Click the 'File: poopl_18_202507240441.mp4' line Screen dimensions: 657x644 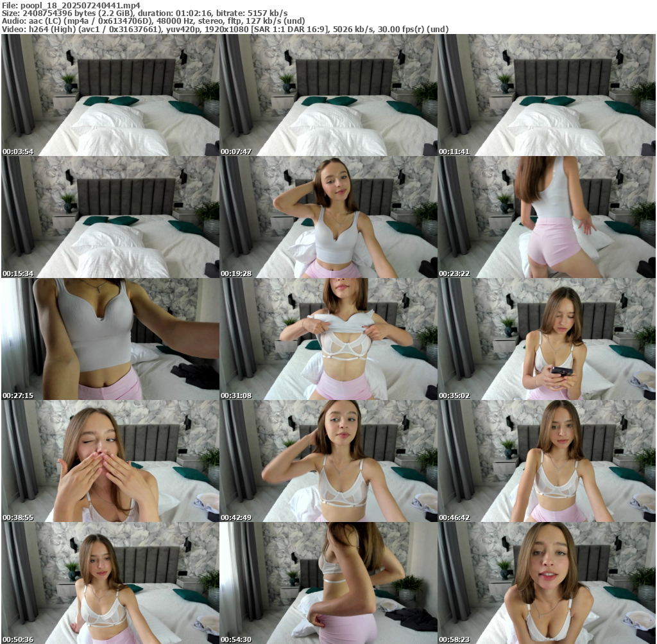(71, 5)
